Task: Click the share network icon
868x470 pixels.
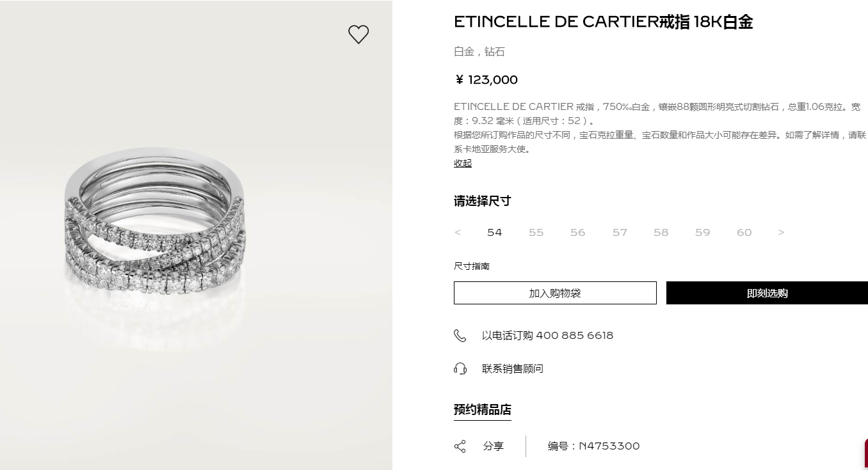Action: point(460,446)
